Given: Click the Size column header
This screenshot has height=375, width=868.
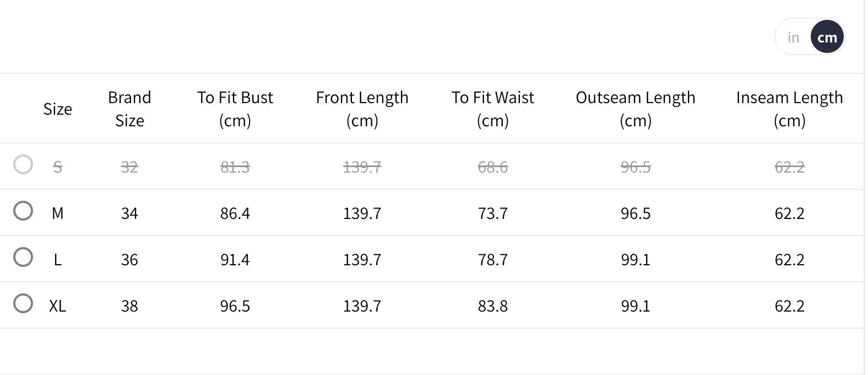Looking at the screenshot, I should pos(58,109).
